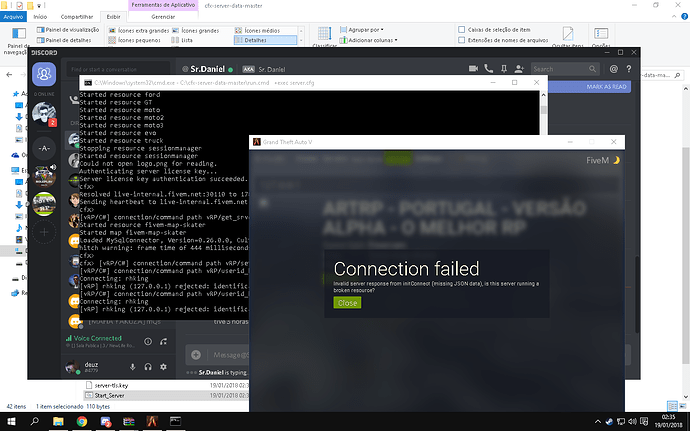The image size is (690, 431).
Task: Toggle Painel de detalhes
Action: click(x=64, y=40)
